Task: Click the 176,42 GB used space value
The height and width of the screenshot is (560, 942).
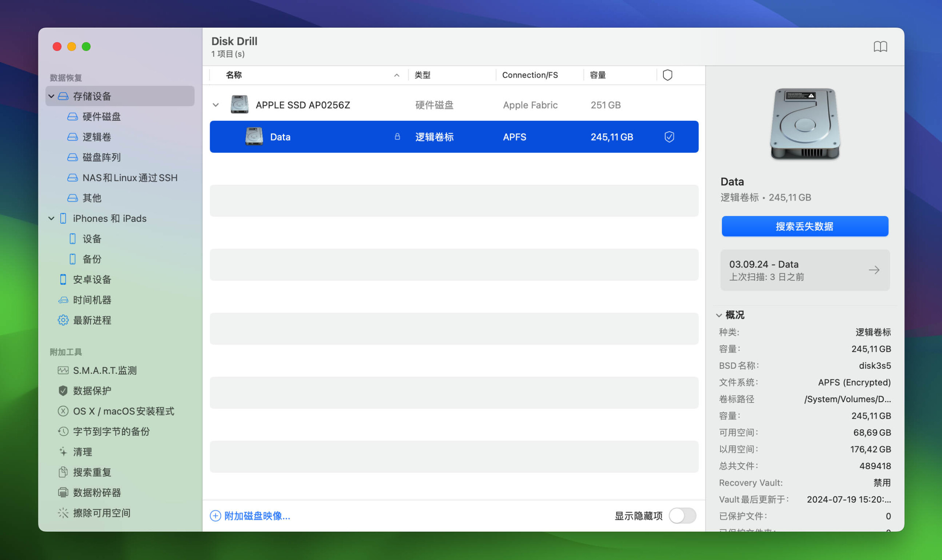Action: coord(870,449)
